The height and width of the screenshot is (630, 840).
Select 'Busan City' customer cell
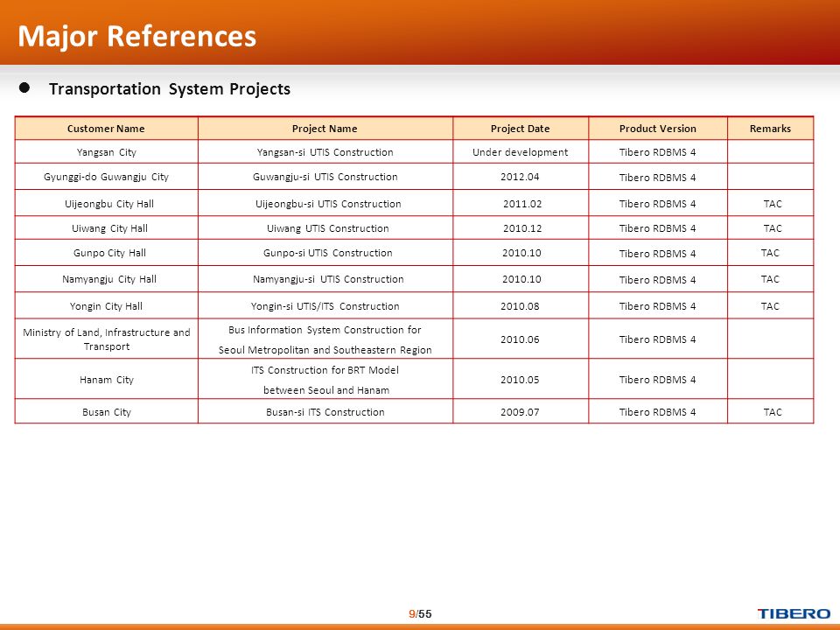[107, 412]
